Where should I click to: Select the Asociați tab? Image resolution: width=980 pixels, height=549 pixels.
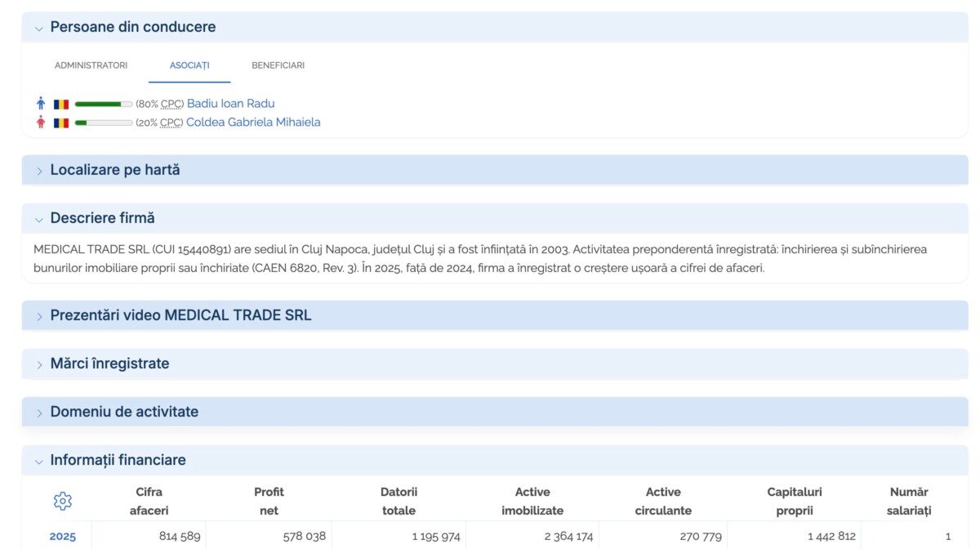tap(189, 65)
